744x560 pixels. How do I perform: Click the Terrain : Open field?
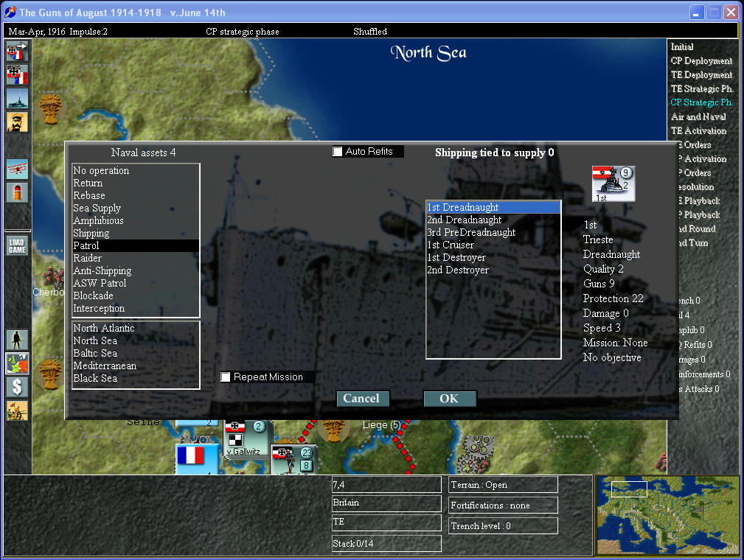point(503,485)
